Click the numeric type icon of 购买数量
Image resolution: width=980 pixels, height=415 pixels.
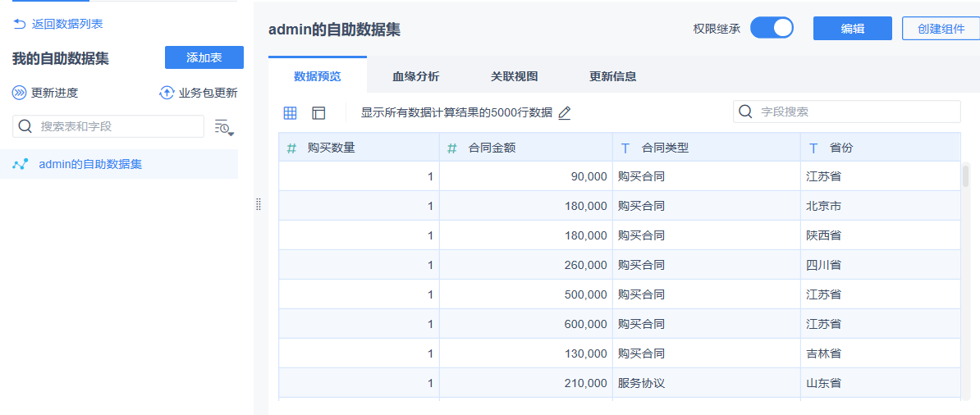point(291,148)
